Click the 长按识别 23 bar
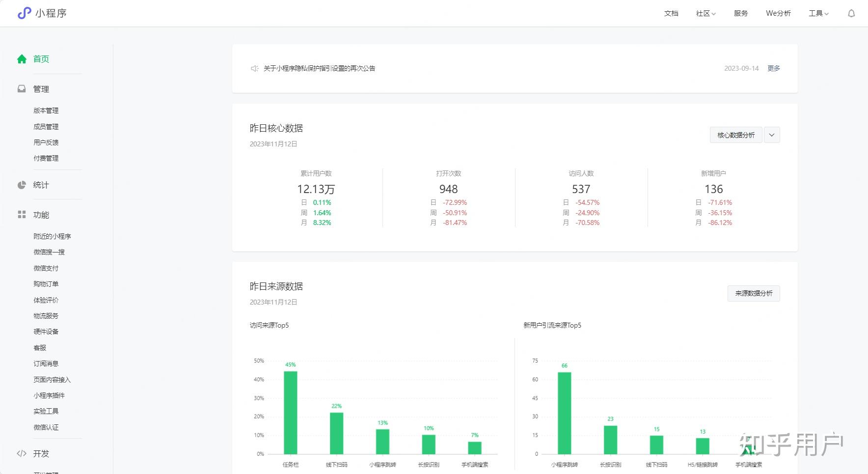 (x=611, y=440)
